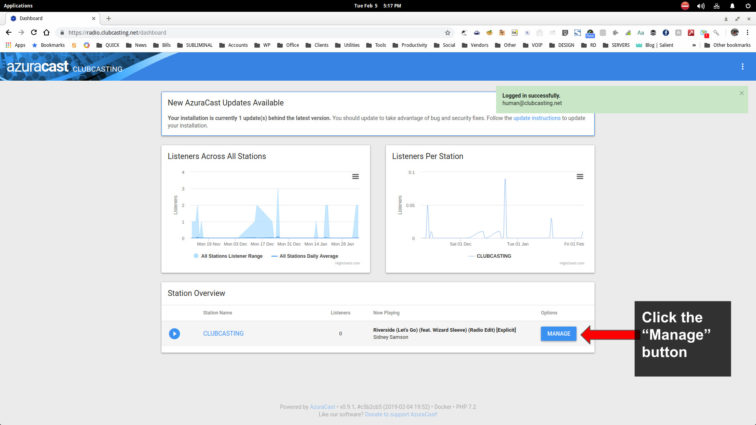The width and height of the screenshot is (756, 425).
Task: Open the WP bookmarks folder
Action: click(x=262, y=45)
